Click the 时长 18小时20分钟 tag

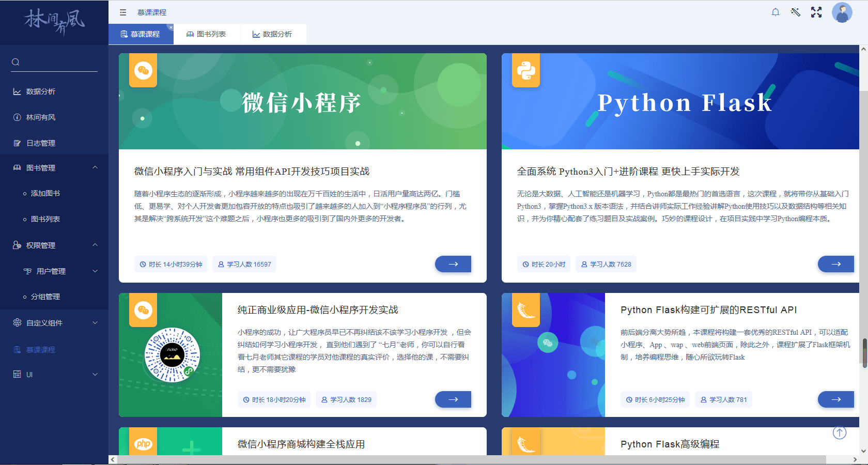tap(274, 399)
